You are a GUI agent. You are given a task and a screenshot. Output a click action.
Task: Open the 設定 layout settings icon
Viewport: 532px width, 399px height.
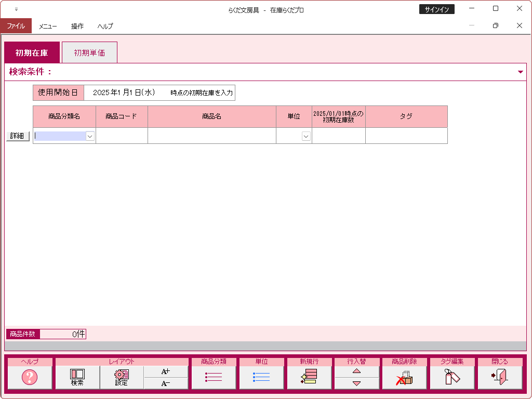122,377
